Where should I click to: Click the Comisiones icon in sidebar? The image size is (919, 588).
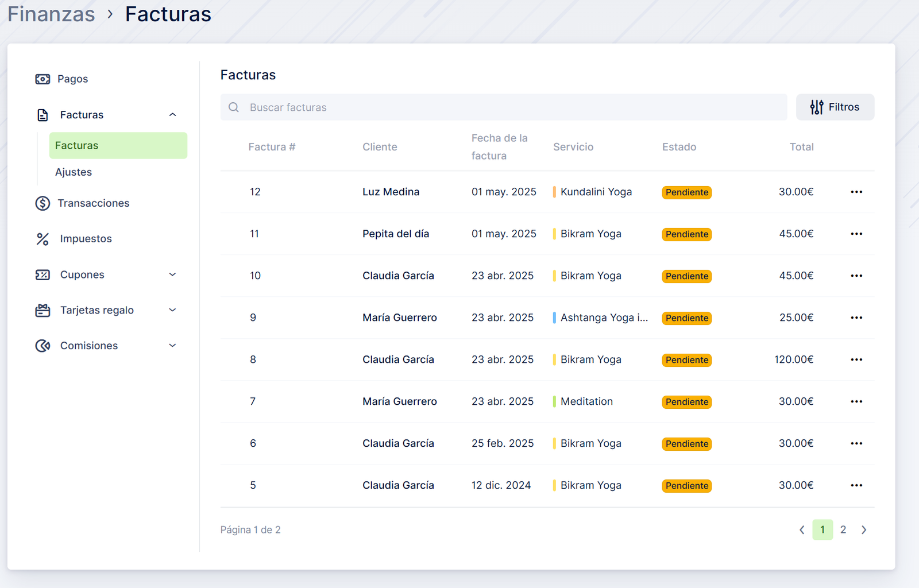43,346
